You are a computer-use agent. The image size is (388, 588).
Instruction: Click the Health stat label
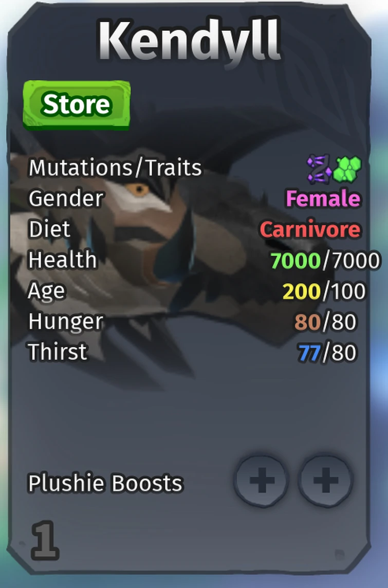(x=63, y=260)
